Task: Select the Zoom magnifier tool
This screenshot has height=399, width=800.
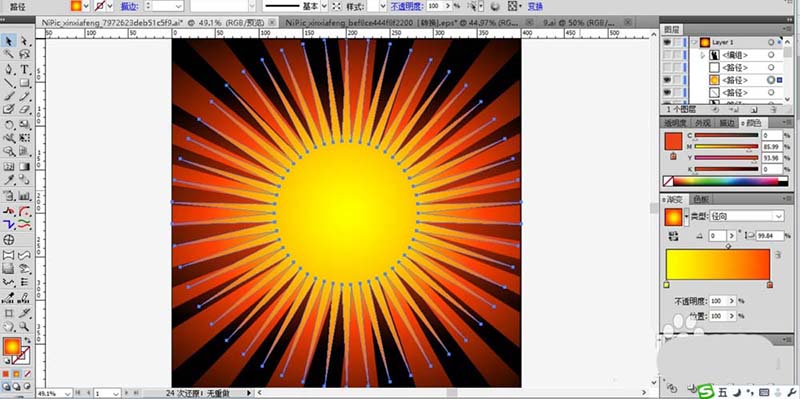Action: coord(24,327)
